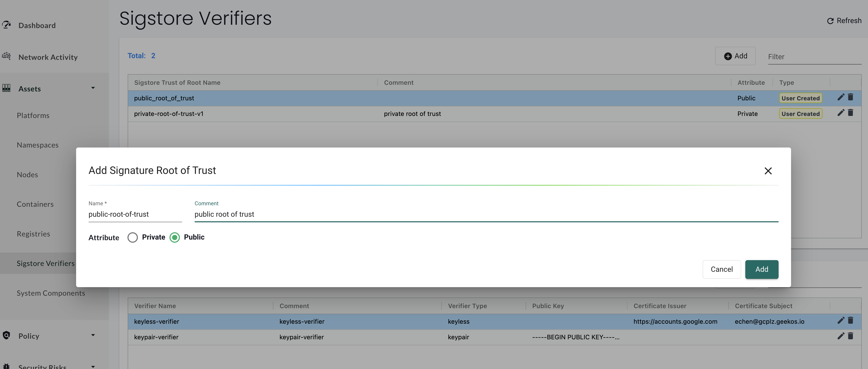Expand the Security Risks menu arrow
Image resolution: width=868 pixels, height=369 pixels.
tap(93, 366)
